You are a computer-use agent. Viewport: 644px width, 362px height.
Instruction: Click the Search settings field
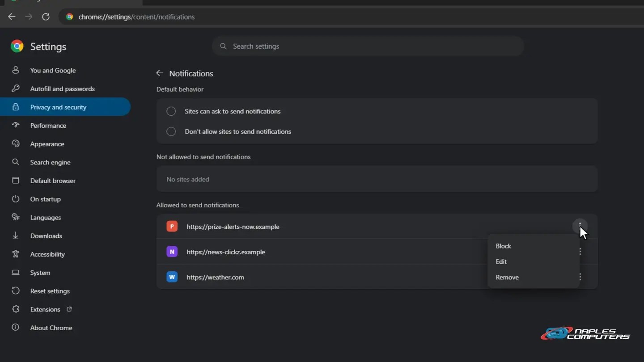point(368,46)
